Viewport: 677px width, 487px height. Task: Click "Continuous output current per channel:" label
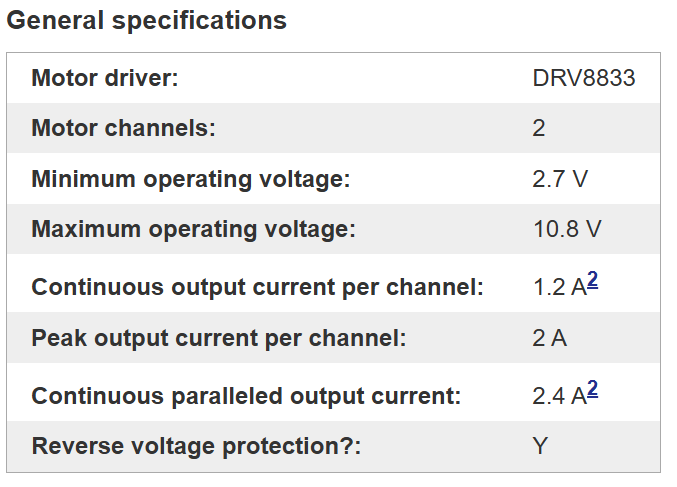coord(257,287)
